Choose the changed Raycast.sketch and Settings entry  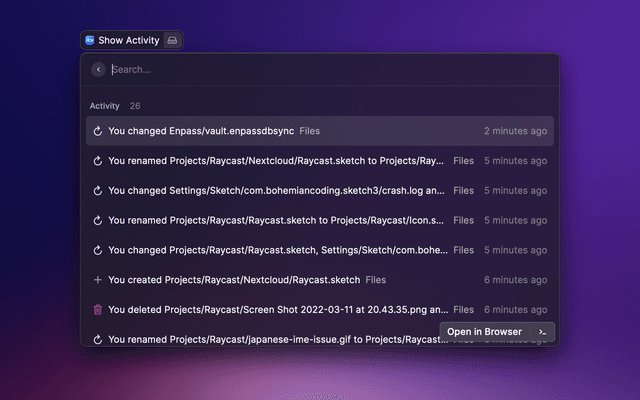tap(276, 250)
